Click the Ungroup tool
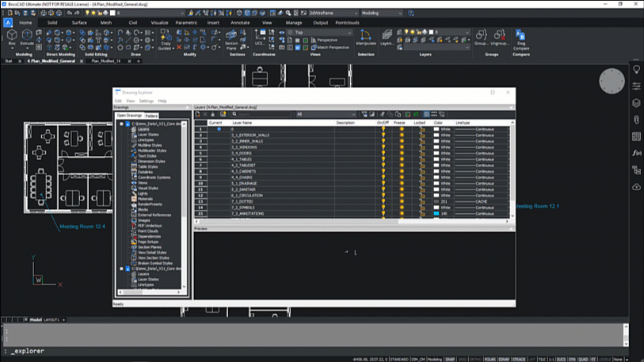 (499, 37)
